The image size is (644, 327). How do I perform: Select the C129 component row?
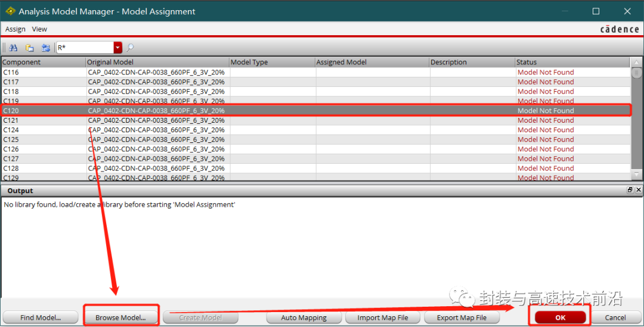(315, 177)
